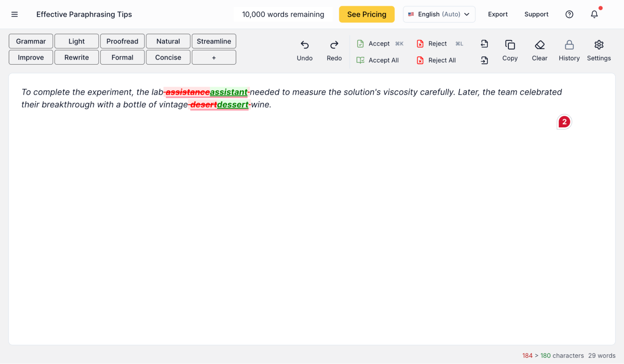Select the Formal mode

click(122, 57)
